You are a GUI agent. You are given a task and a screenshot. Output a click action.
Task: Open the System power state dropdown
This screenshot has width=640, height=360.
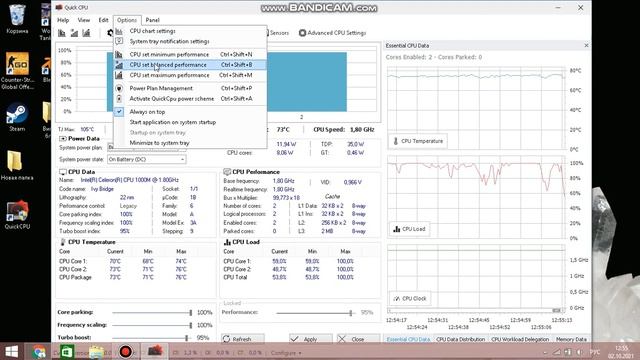[147, 160]
